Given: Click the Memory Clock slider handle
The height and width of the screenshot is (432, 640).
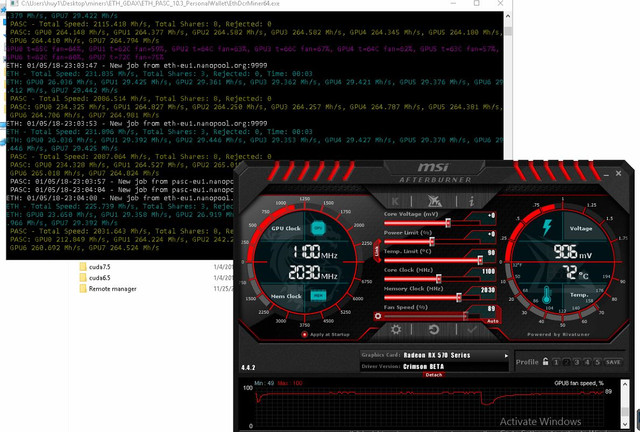Looking at the screenshot, I should coord(459,297).
